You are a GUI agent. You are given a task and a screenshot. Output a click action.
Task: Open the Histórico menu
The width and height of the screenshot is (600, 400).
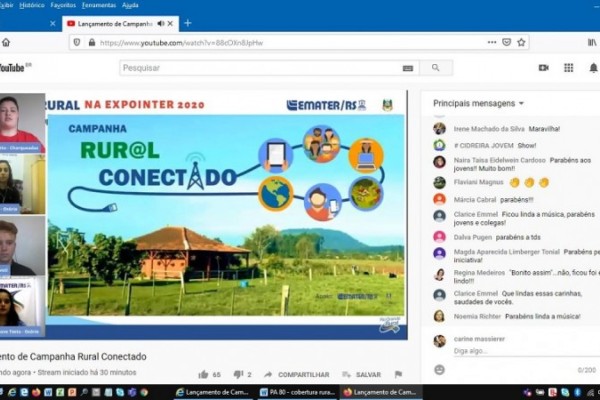click(32, 5)
